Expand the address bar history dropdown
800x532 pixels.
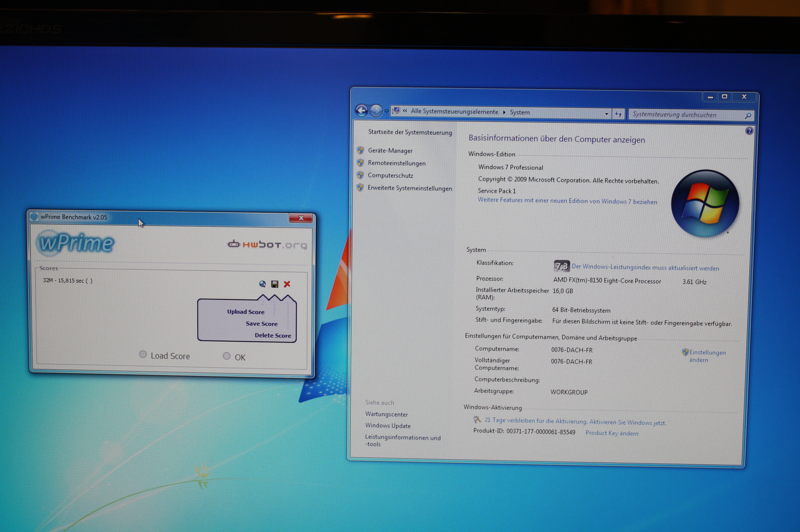(606, 114)
